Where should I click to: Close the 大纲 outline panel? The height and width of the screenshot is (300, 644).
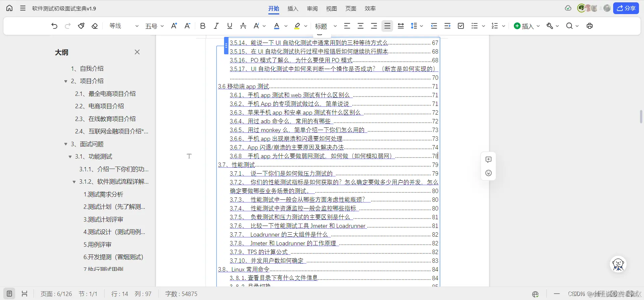(x=137, y=52)
